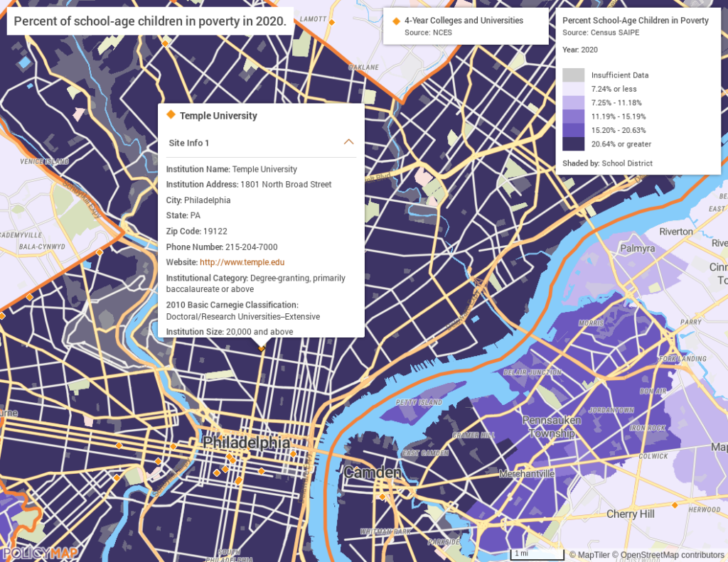Click the 'Year: 2020' legend text

(580, 50)
